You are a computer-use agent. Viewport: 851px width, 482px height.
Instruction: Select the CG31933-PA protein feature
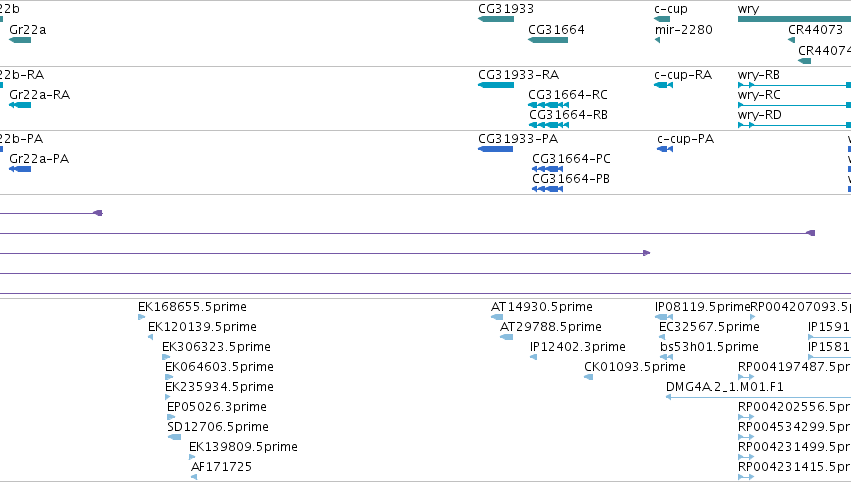[x=496, y=149]
